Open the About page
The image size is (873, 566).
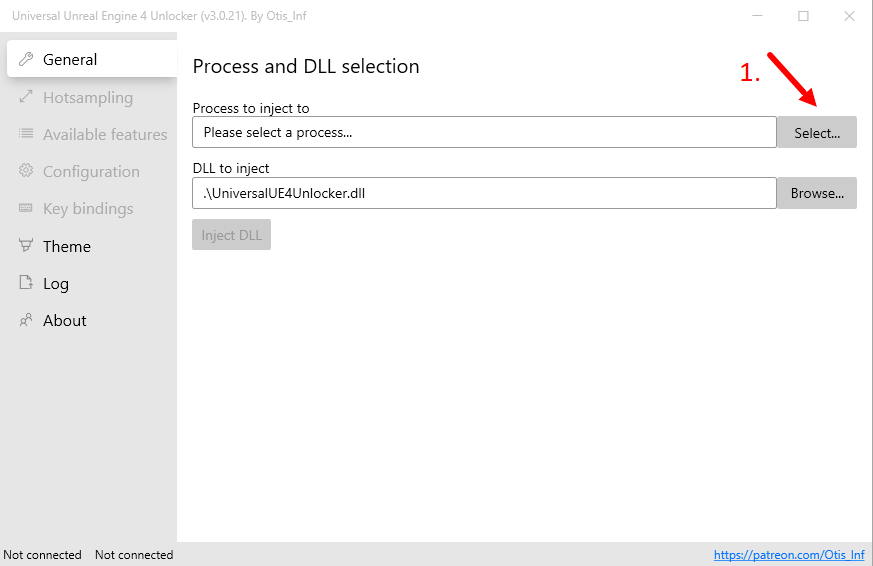pyautogui.click(x=65, y=320)
